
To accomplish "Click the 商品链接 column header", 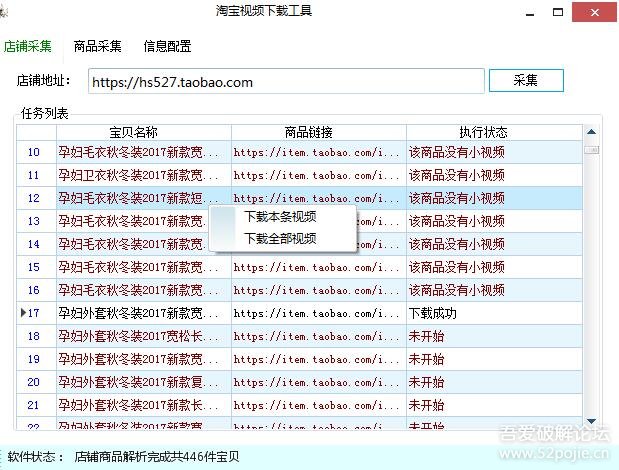I will point(319,132).
